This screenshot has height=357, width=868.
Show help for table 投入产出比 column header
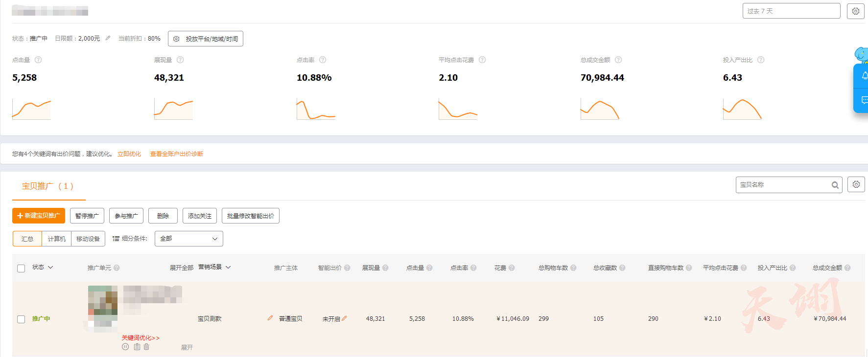click(793, 268)
